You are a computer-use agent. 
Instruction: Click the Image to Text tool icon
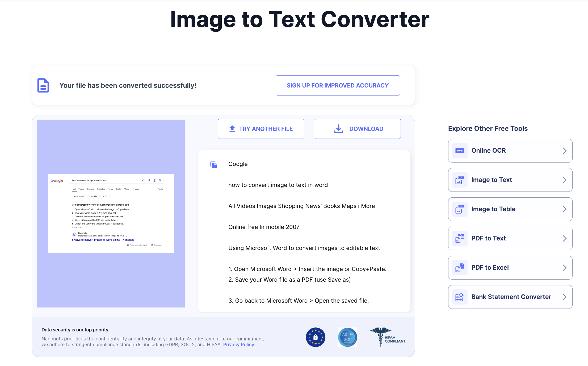click(x=459, y=180)
